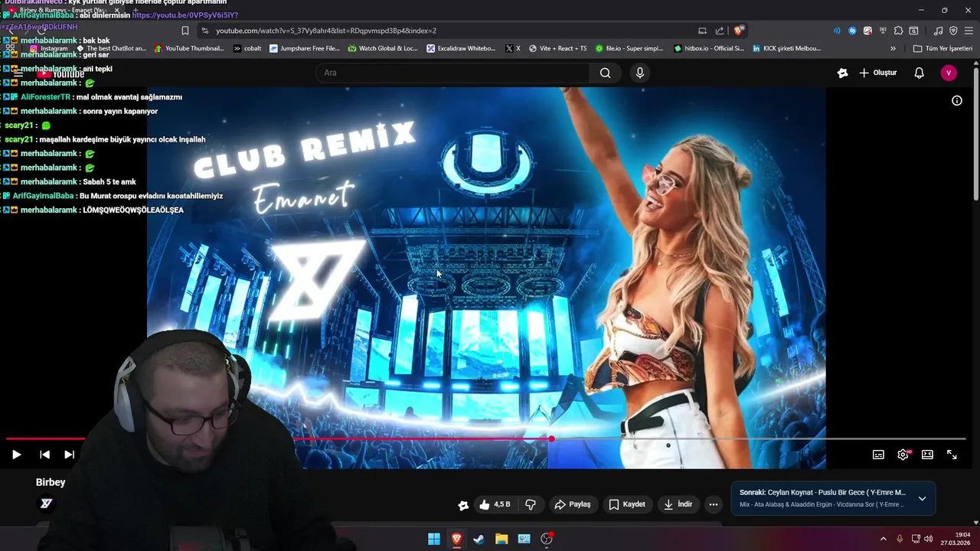The image size is (980, 551).
Task: Open Sonraki Ceylan Koynat next video
Action: click(x=822, y=498)
